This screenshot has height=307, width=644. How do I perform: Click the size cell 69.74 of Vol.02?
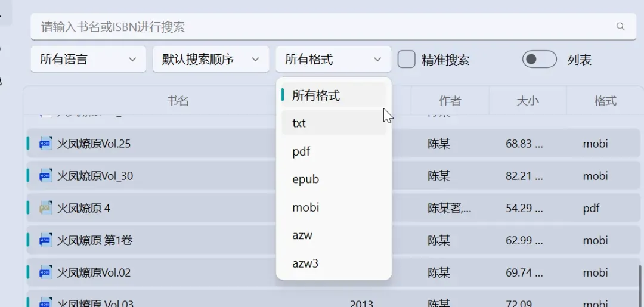[525, 272]
